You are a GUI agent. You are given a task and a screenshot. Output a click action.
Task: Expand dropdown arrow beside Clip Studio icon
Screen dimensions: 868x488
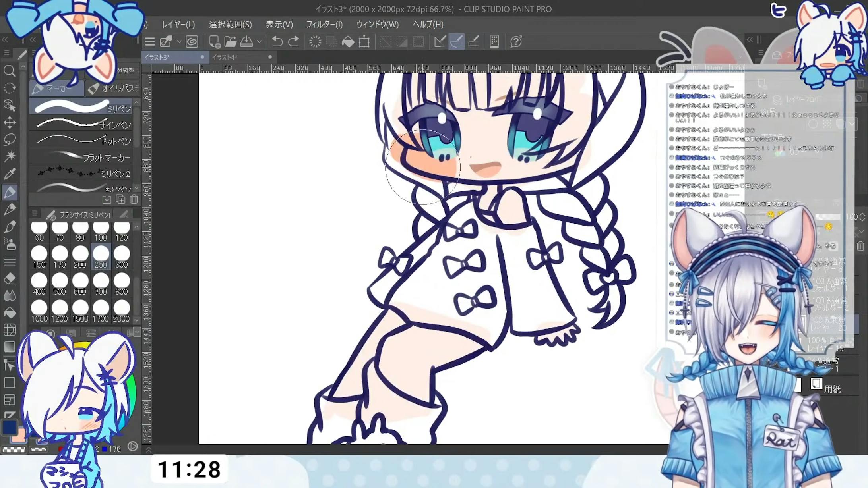coord(179,42)
